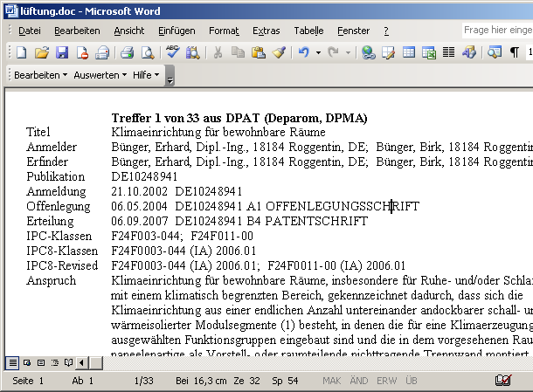Insert a Microsoft Excel worksheet

[429, 52]
